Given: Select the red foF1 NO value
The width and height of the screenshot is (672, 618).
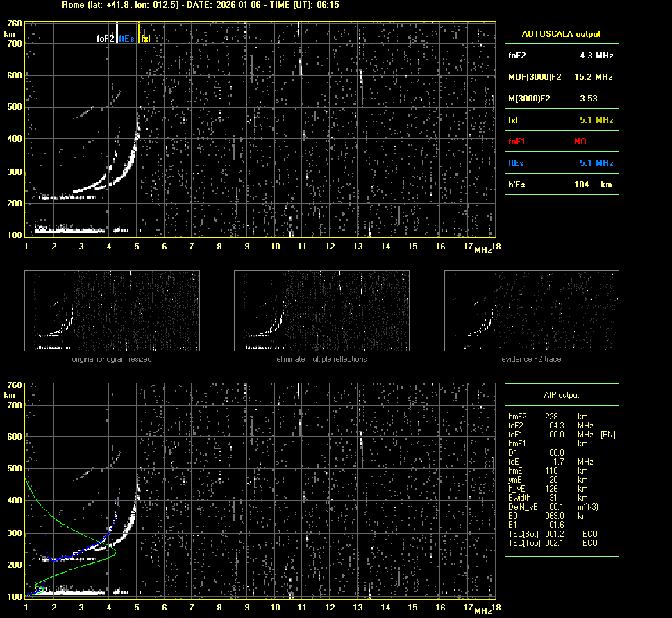Looking at the screenshot, I should [x=580, y=141].
